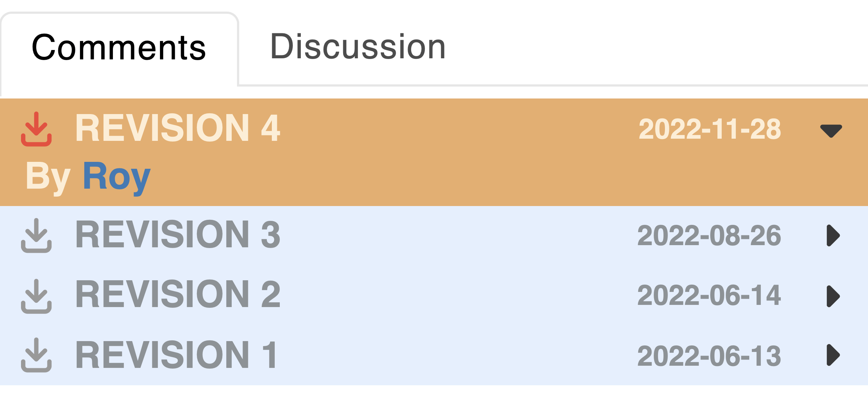Click the date 2022-11-28

710,129
